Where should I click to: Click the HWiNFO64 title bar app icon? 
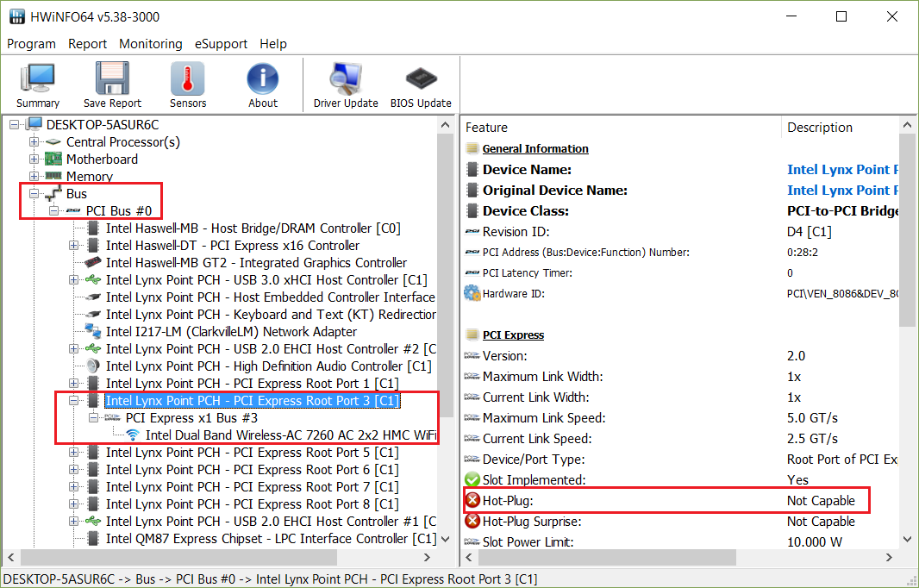(x=17, y=16)
